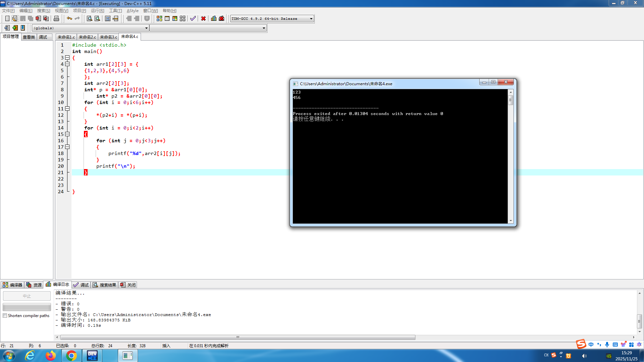The image size is (644, 362).
Task: Click the Rebuild All toolbar icon
Action: pyautogui.click(x=183, y=18)
